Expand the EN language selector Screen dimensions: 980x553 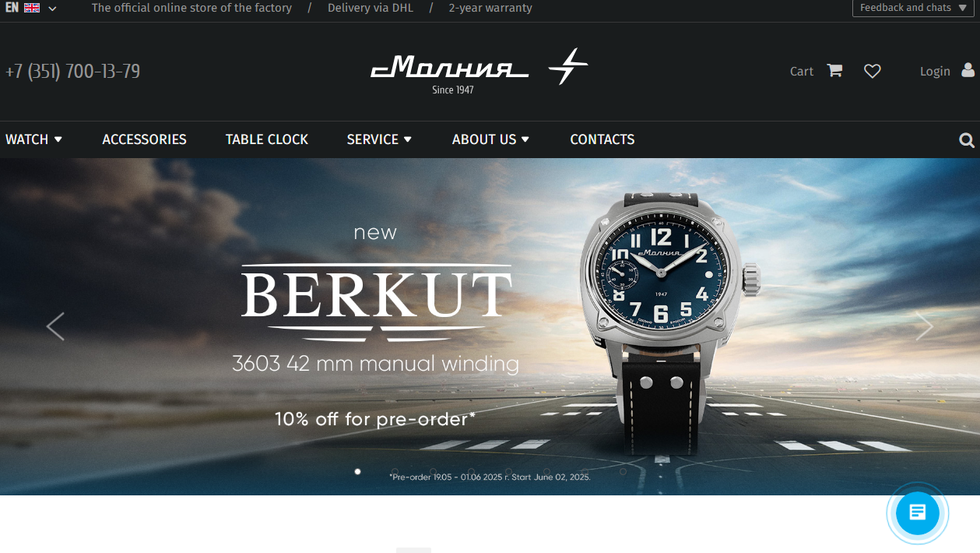pyautogui.click(x=31, y=8)
